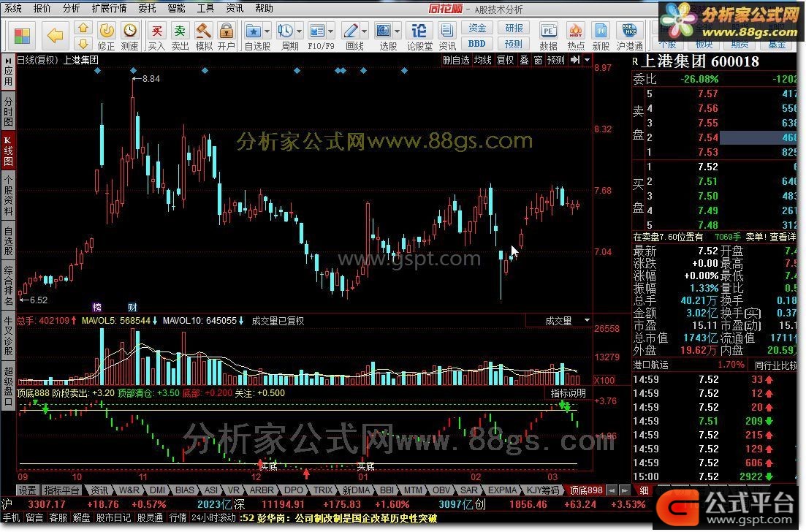Expand the F10/F9 dropdown arrow

pos(331,31)
